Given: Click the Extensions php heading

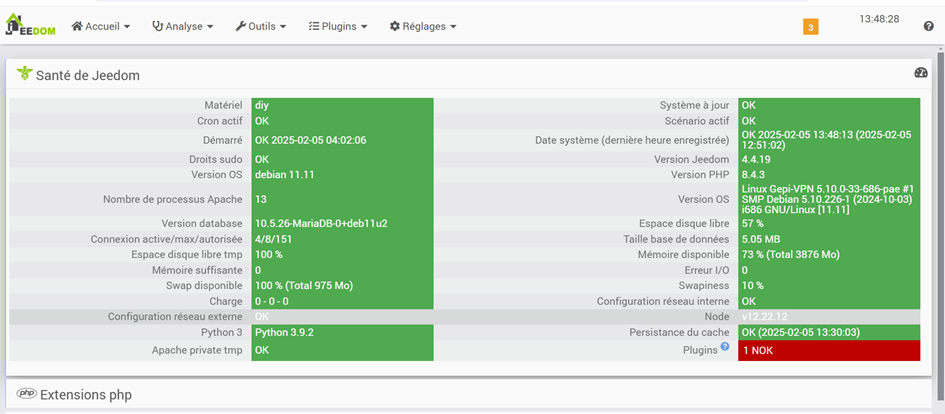Looking at the screenshot, I should tap(86, 395).
